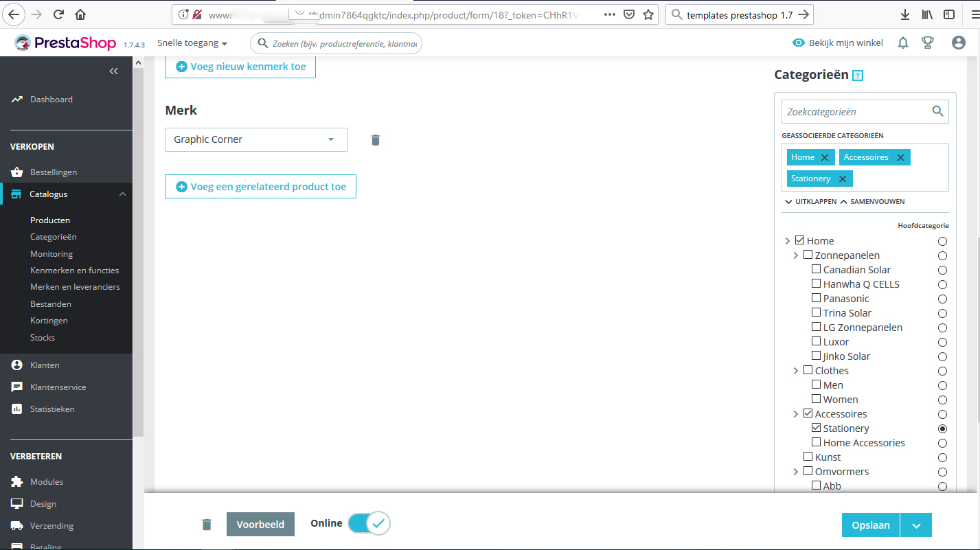The image size is (980, 550).
Task: Collapse the sidebar with double-chevron icon
Action: [114, 71]
